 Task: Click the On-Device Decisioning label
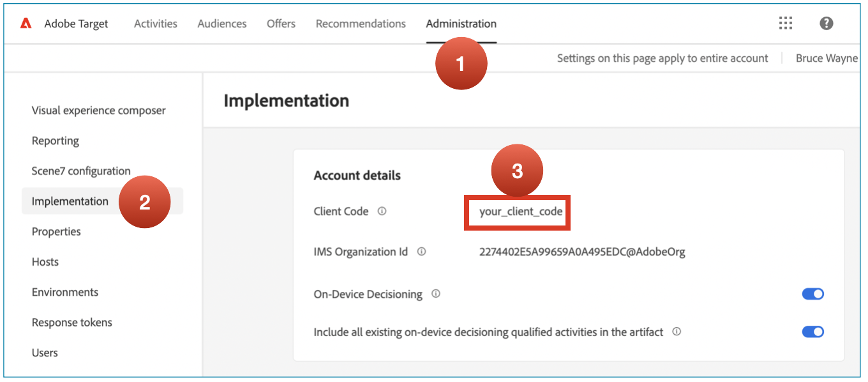coord(368,294)
